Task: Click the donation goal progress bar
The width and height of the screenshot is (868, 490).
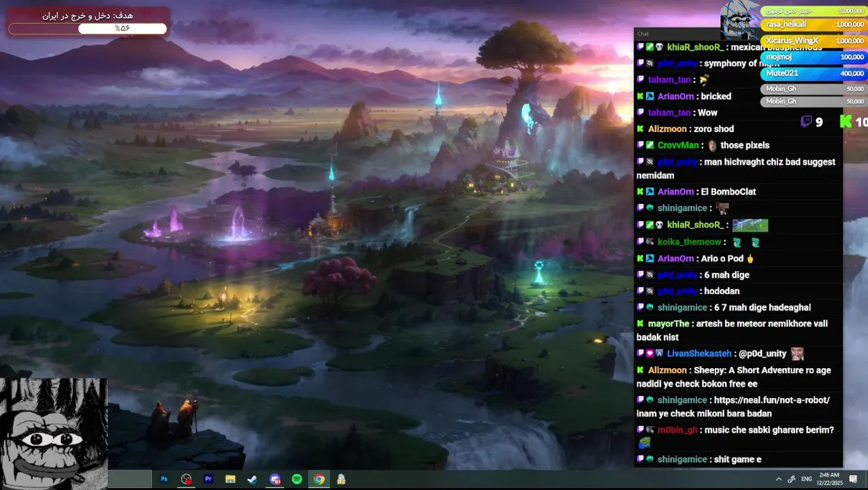Action: pyautogui.click(x=88, y=29)
